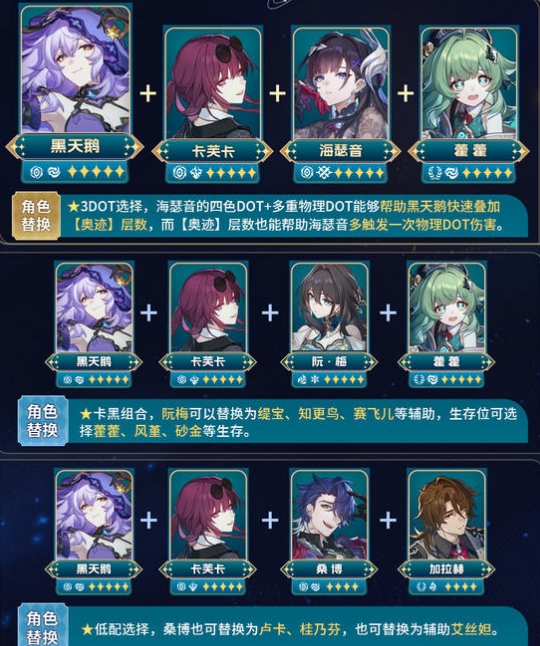The height and width of the screenshot is (646, 540).
Task: Click the 卡芙卡 name label in first team
Action: pos(213,152)
